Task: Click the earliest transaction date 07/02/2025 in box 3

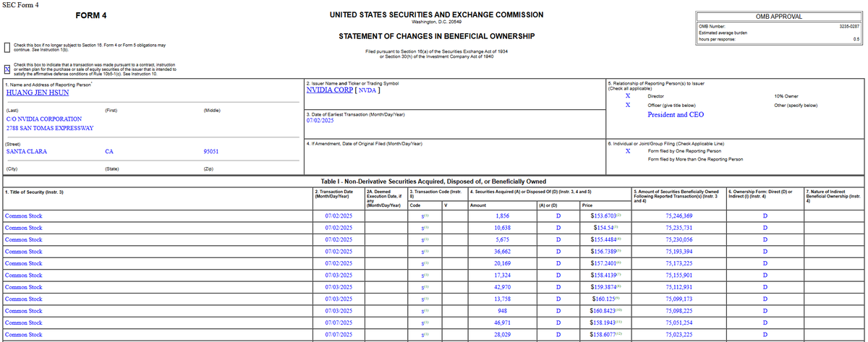Action: pyautogui.click(x=320, y=121)
